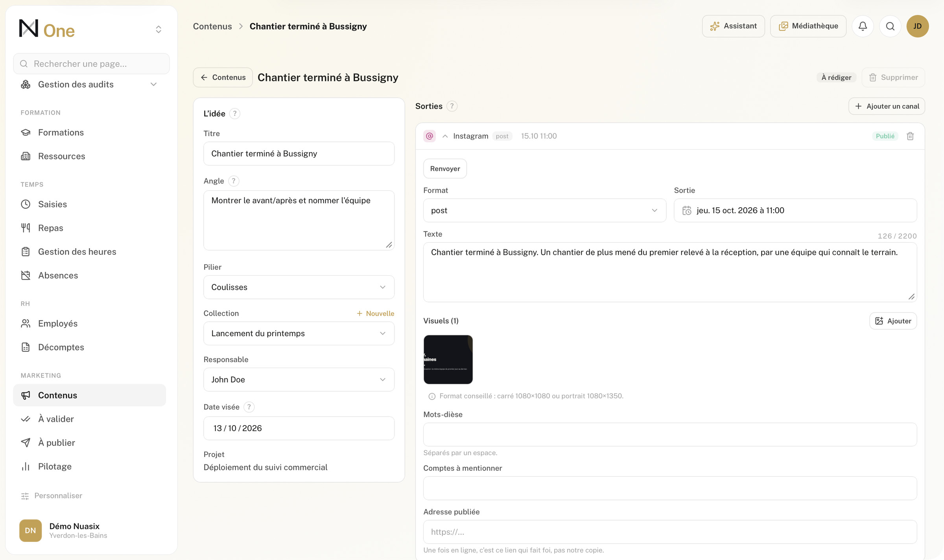Viewport: 944px width, 560px height.
Task: Open the Responsable dropdown John Doe
Action: [299, 379]
